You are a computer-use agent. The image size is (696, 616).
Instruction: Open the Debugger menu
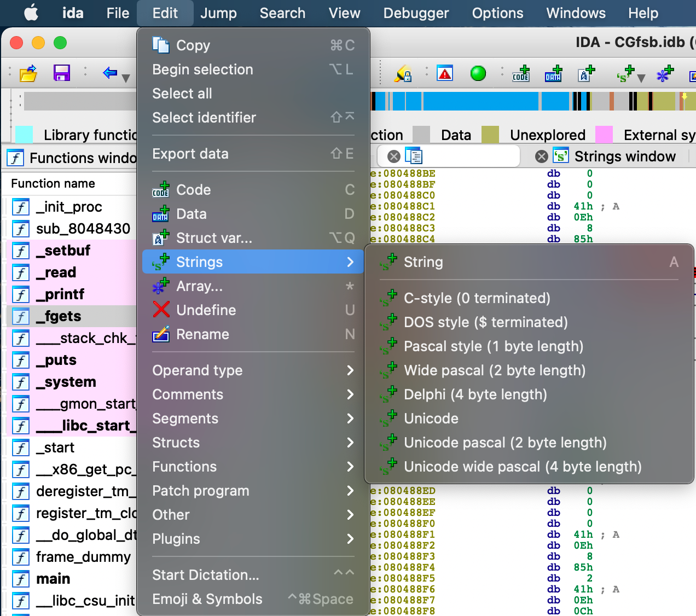tap(416, 13)
